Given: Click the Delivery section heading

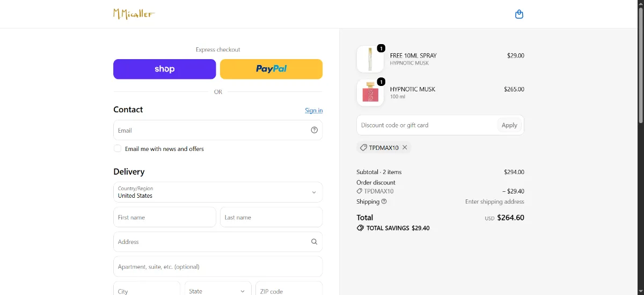Looking at the screenshot, I should click(129, 172).
